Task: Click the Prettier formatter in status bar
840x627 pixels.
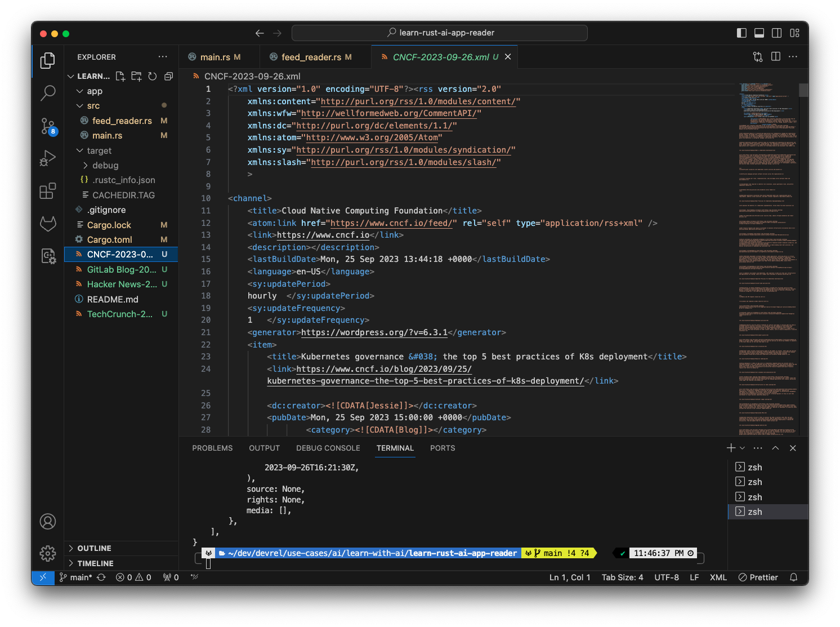Action: pos(758,577)
